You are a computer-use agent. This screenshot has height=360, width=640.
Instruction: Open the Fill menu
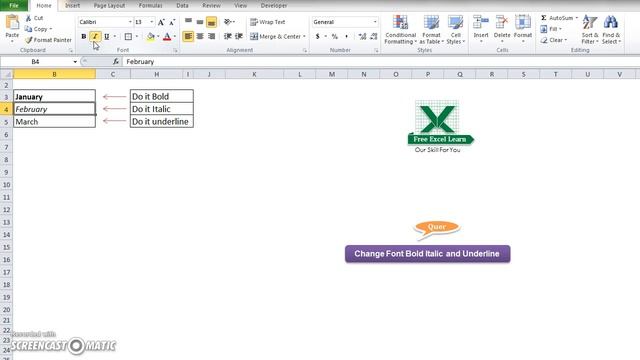pyautogui.click(x=551, y=29)
